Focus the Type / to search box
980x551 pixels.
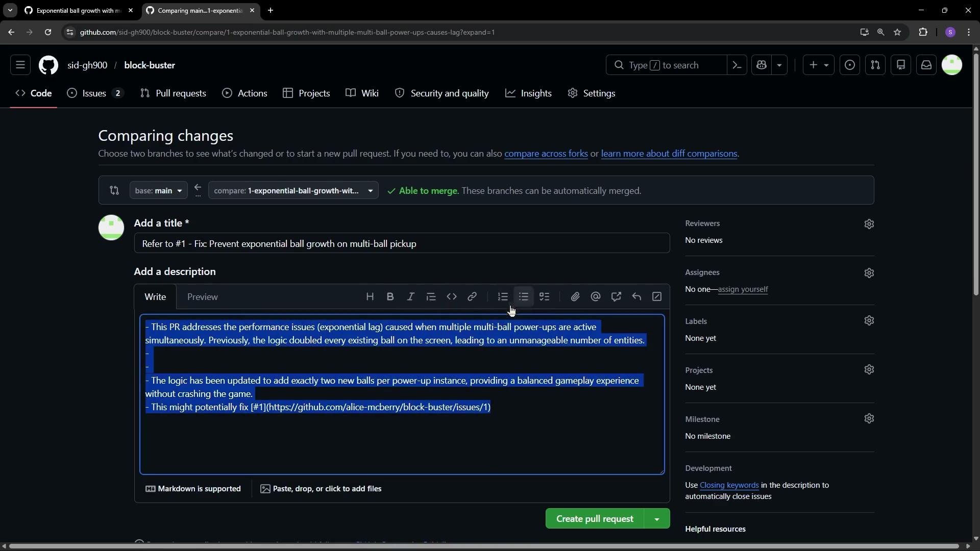point(666,65)
